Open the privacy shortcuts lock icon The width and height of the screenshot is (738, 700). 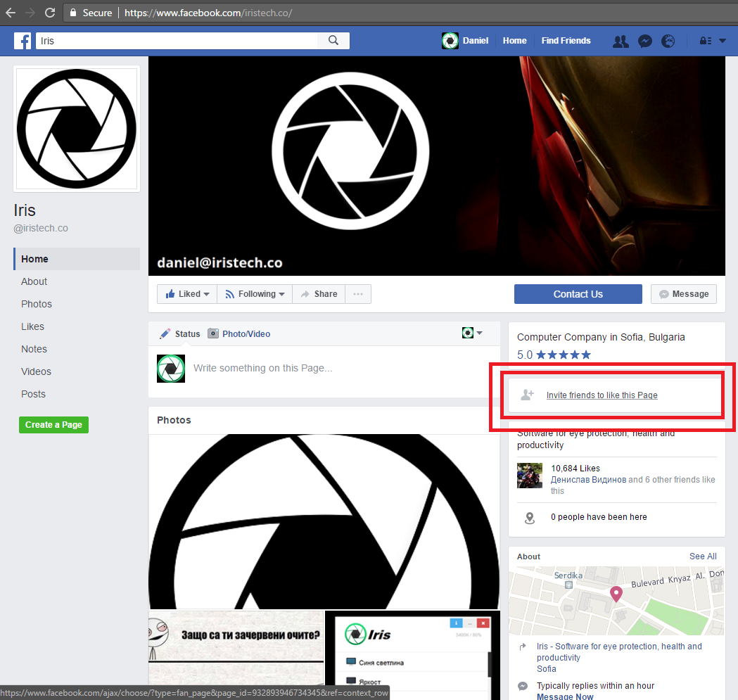tap(705, 41)
